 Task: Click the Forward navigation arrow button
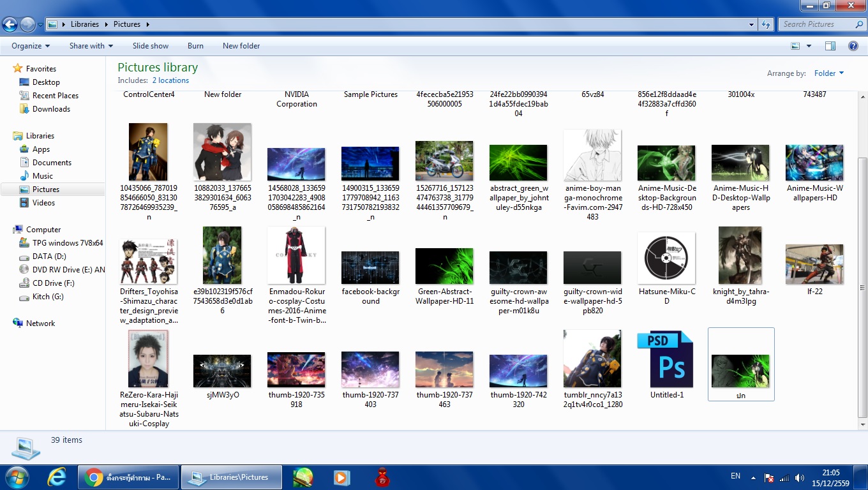[x=27, y=25]
